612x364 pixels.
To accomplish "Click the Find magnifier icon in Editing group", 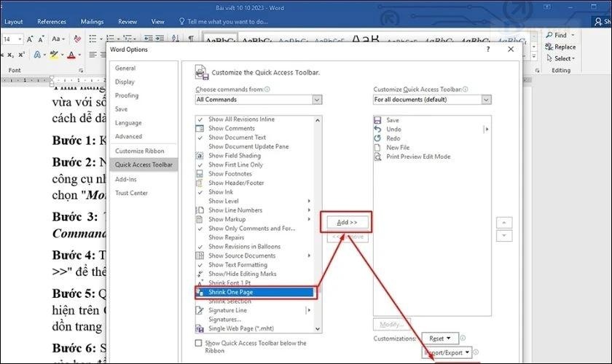I will (x=548, y=35).
